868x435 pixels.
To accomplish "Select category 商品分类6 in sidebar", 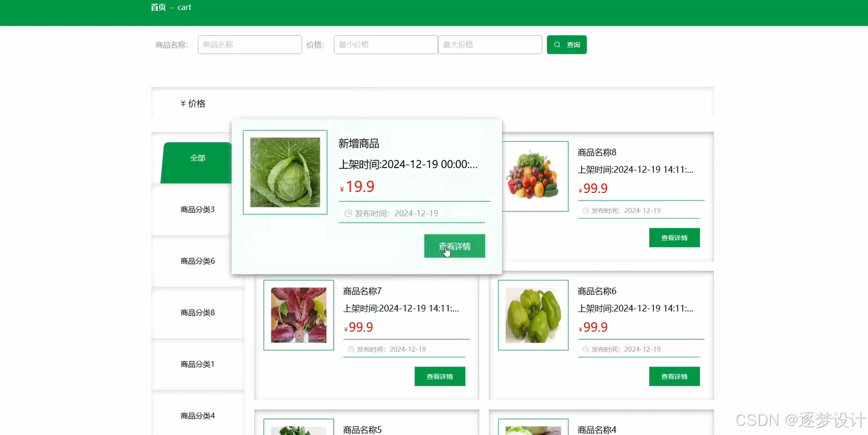I will [x=197, y=261].
